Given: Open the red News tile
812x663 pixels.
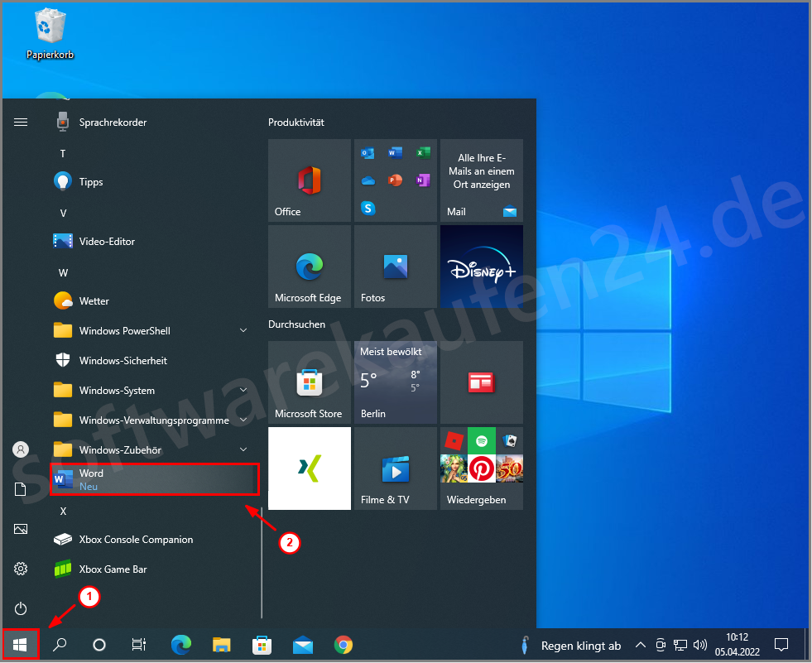Looking at the screenshot, I should (x=481, y=382).
